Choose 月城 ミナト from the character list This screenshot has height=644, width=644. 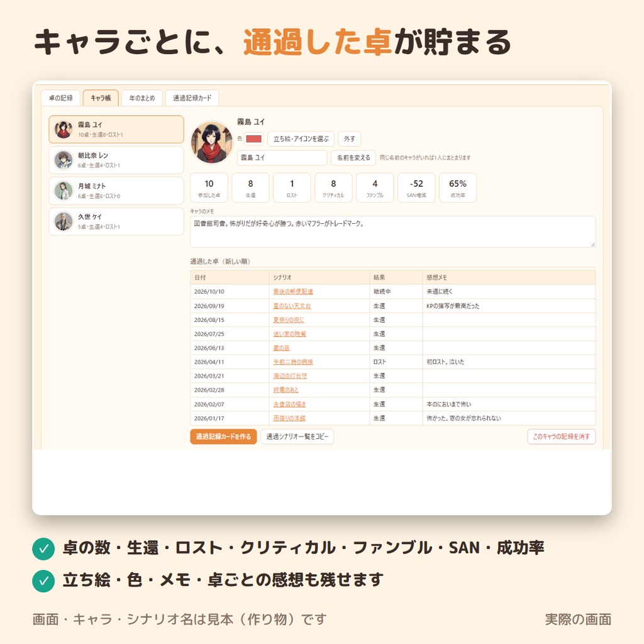(x=116, y=191)
